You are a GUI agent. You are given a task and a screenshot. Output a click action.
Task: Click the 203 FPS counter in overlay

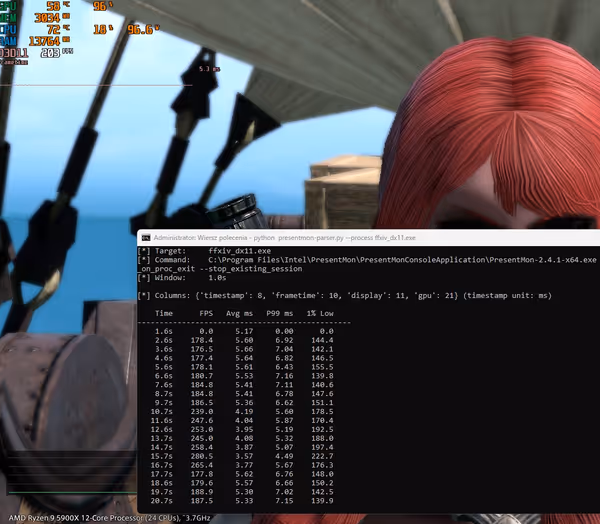pos(51,52)
